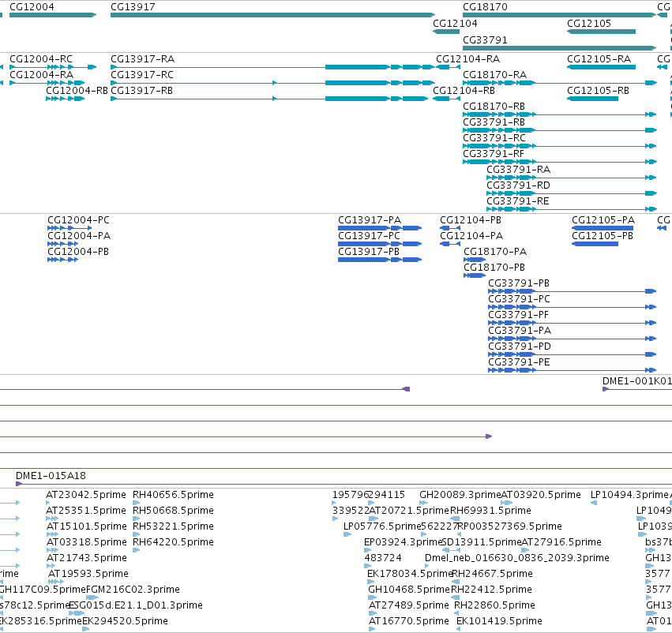Select transcript CG33791-RA
This screenshot has height=633, width=672.
click(x=519, y=170)
